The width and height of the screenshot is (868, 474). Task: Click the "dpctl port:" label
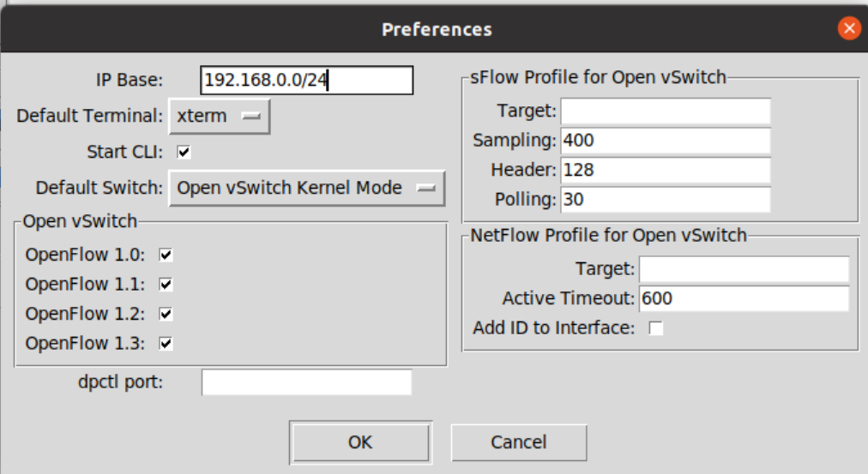click(x=121, y=382)
